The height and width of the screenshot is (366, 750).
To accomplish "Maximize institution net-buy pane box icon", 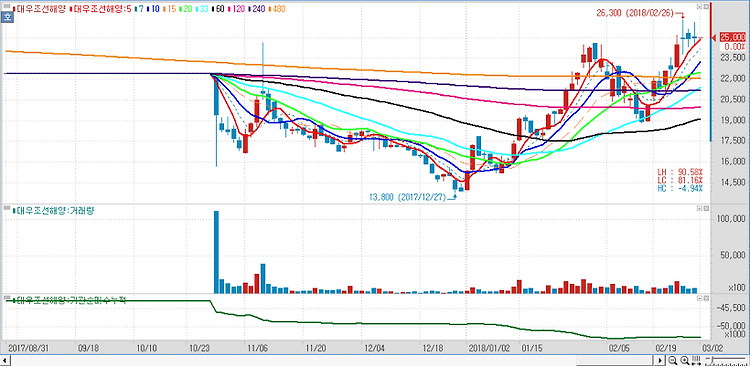I will point(705,298).
